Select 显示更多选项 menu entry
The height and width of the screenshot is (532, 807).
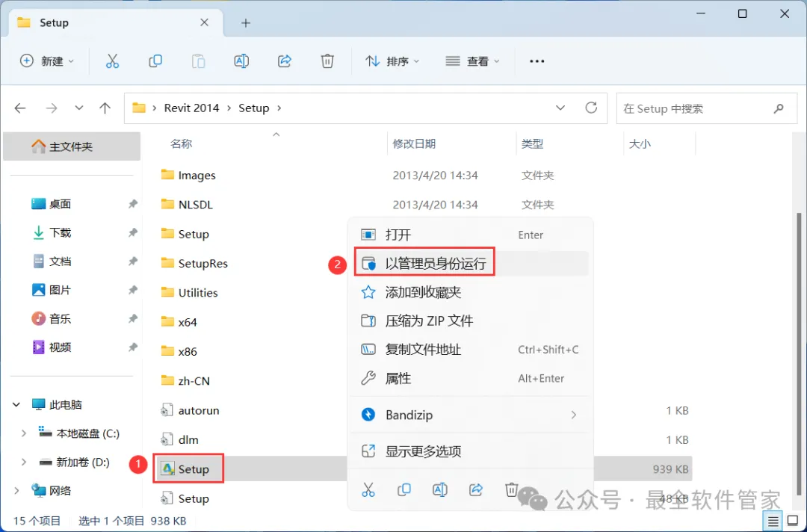click(x=469, y=451)
